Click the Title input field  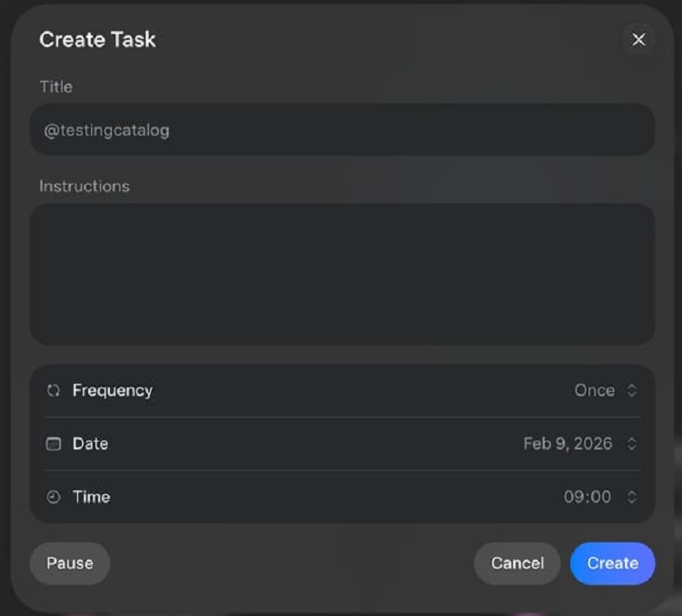click(342, 130)
